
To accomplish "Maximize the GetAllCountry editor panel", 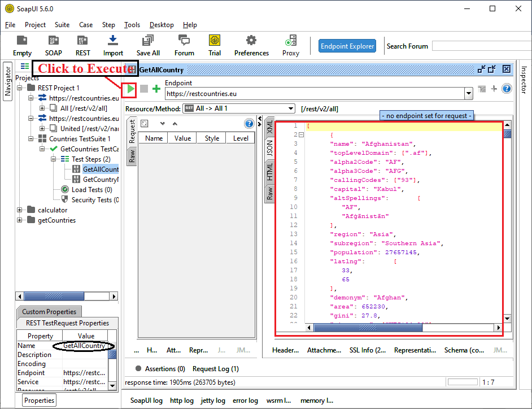I will (x=492, y=69).
